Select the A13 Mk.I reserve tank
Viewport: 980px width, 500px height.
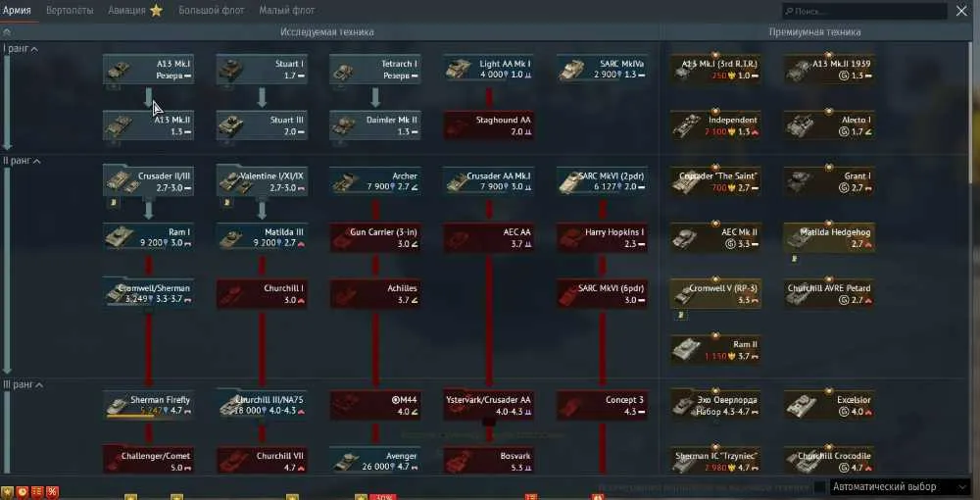pos(149,70)
